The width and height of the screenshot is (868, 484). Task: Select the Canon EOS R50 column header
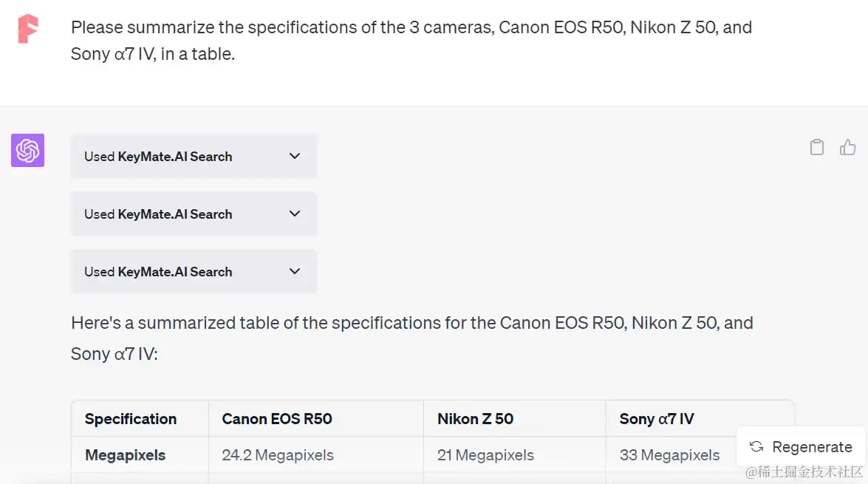pyautogui.click(x=277, y=419)
